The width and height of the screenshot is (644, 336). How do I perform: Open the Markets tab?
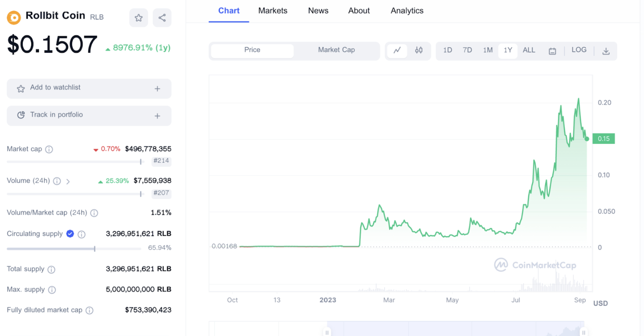pyautogui.click(x=273, y=11)
